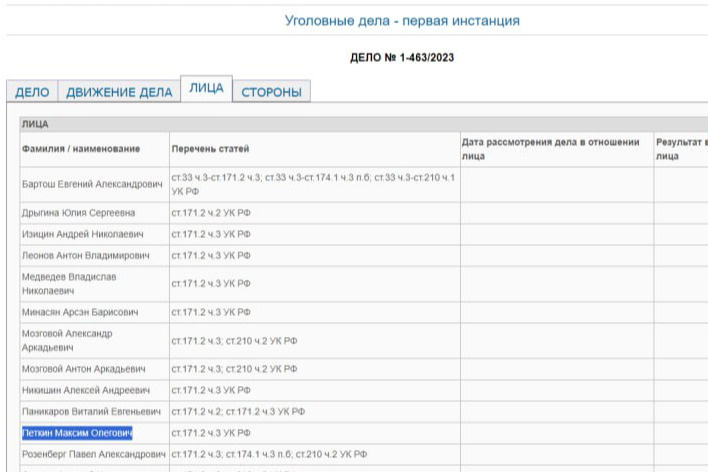Select the ЛИЦА tab
The image size is (708, 472).
(206, 89)
